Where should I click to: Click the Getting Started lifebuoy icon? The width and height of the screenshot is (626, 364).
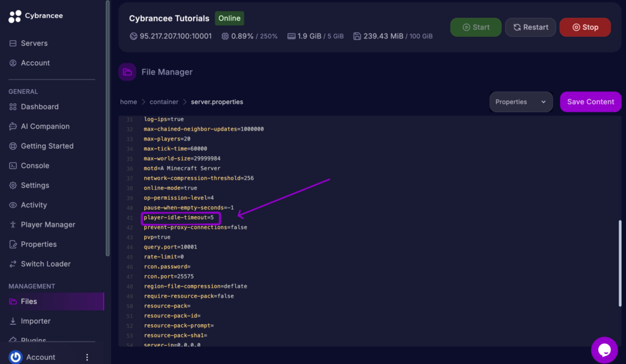click(x=13, y=146)
